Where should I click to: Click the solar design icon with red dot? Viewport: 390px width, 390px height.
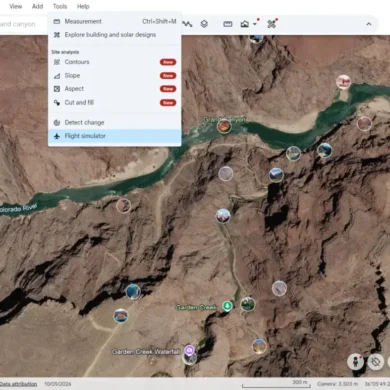coord(272,24)
